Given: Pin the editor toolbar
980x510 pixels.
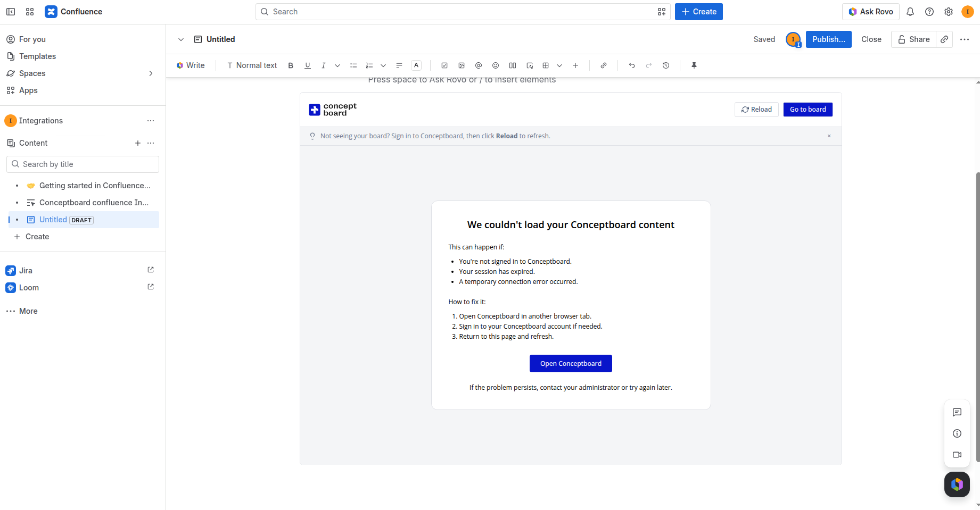Looking at the screenshot, I should click(694, 65).
